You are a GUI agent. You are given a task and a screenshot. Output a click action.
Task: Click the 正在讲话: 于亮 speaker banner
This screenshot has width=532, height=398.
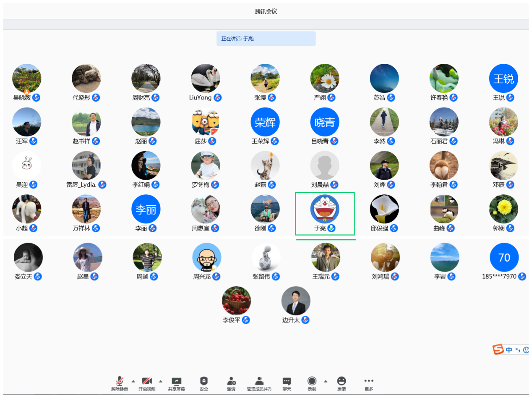click(266, 39)
